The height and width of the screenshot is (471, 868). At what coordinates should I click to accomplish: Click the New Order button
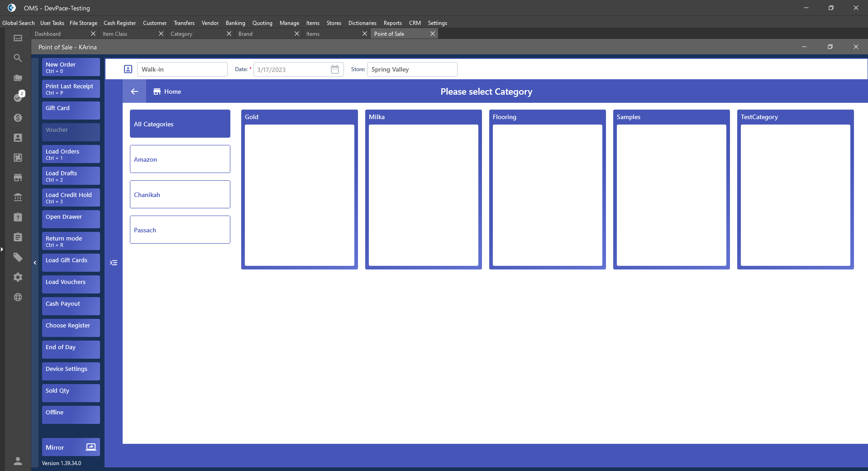tap(71, 67)
